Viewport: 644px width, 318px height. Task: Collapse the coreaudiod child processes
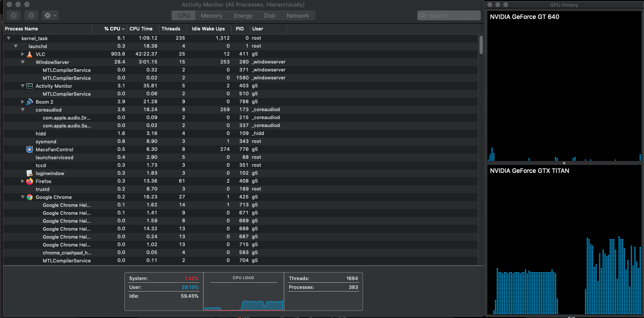23,110
